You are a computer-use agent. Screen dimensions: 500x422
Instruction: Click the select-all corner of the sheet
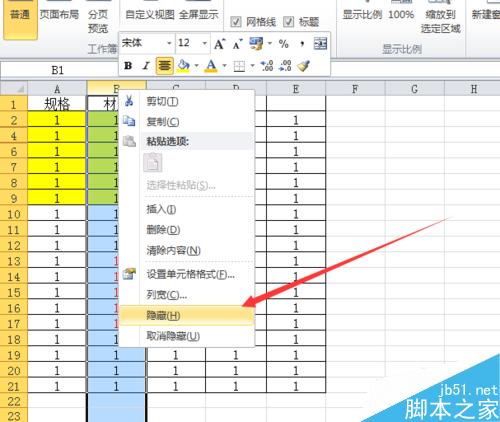coord(14,89)
